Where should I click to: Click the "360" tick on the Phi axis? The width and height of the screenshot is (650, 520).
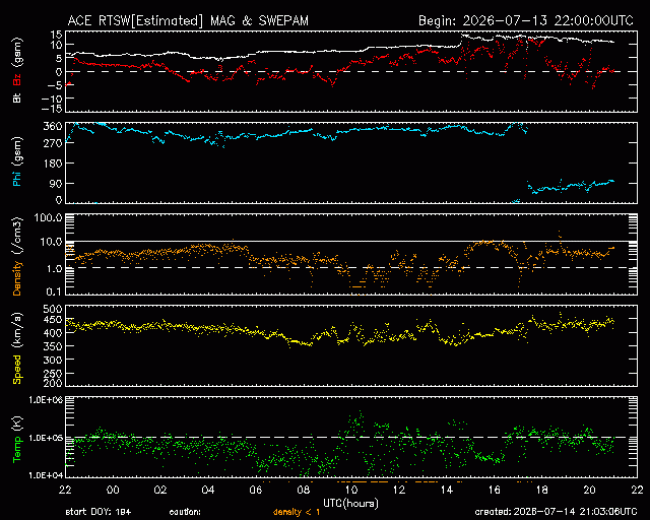[54, 126]
